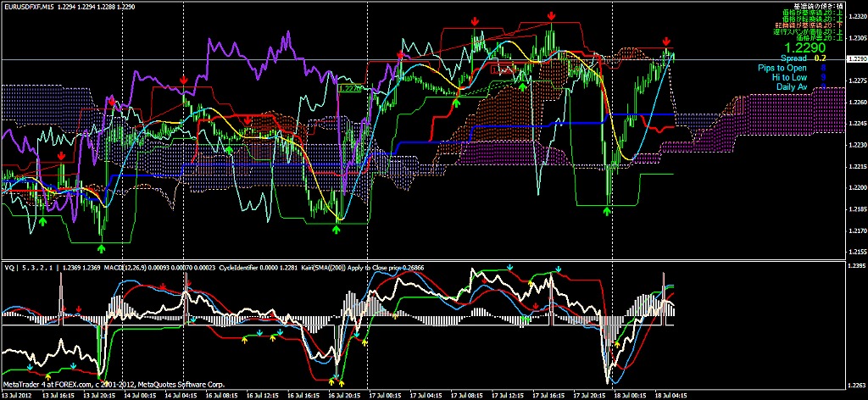Image resolution: width=868 pixels, height=400 pixels.
Task: Select the leftmost red down arrow in main chart
Action: pyautogui.click(x=61, y=157)
